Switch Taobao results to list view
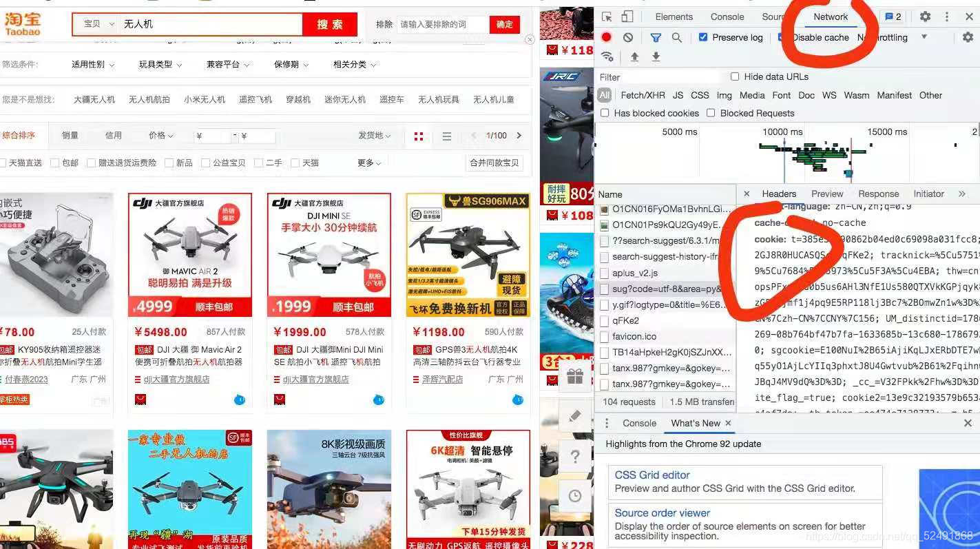 446,136
